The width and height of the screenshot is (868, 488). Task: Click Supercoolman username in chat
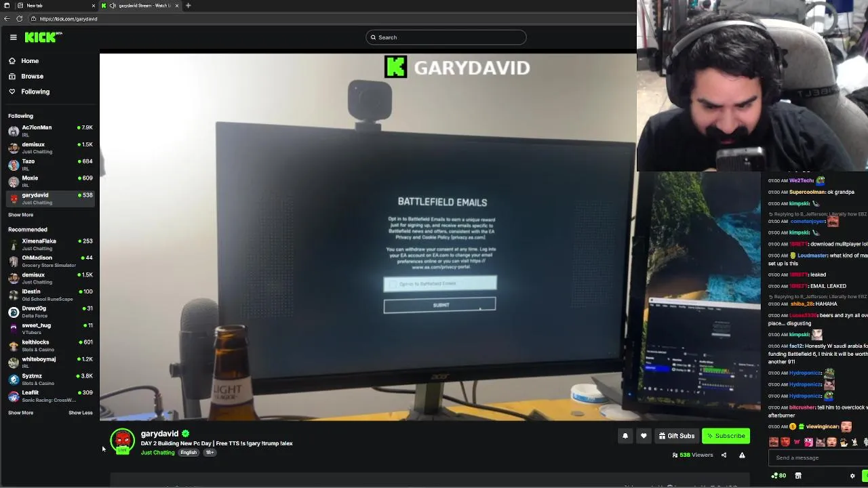[807, 192]
